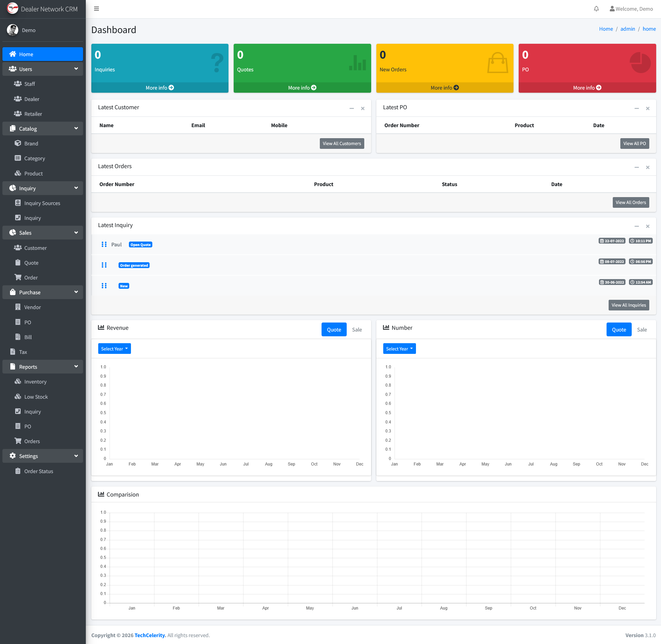
Task: Open the Category catalog page
Action: pos(43,158)
